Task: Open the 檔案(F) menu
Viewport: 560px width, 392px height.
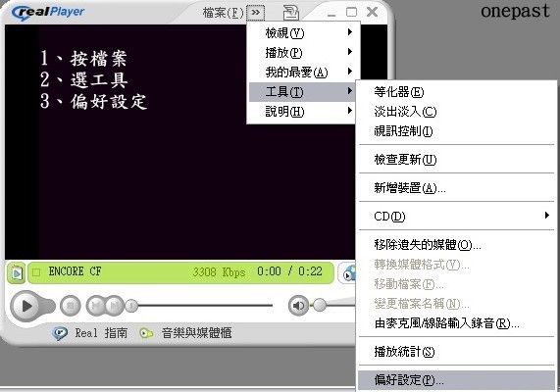Action: [223, 13]
